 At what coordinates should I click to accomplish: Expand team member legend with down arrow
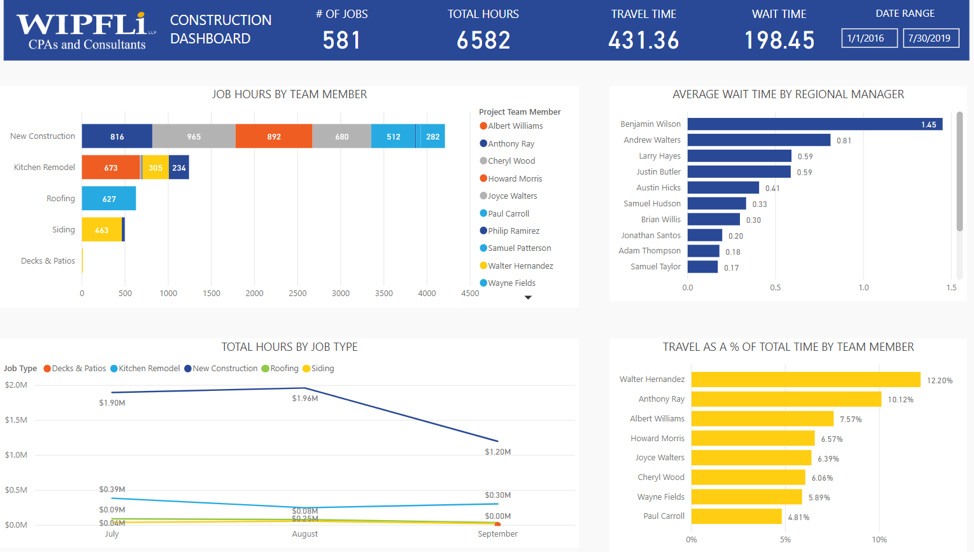(528, 298)
